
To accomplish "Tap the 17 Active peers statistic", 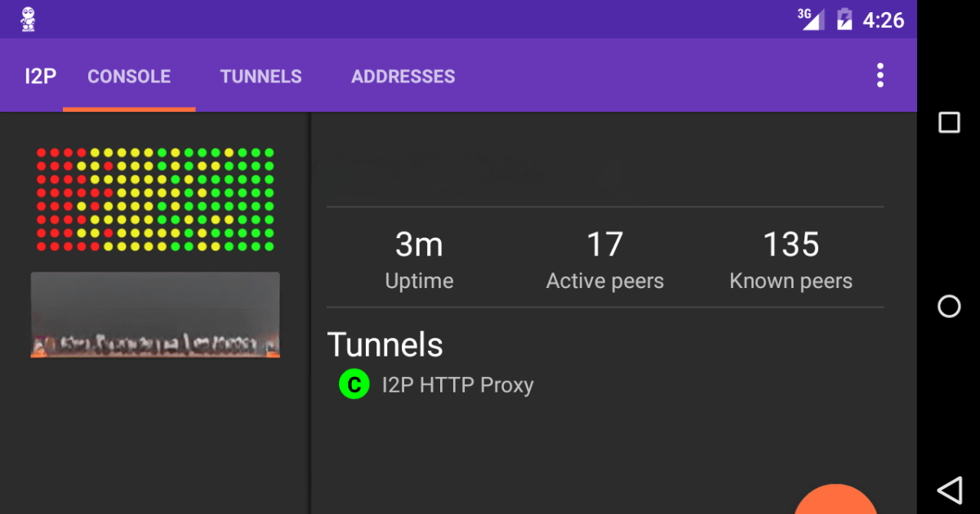I will pos(604,259).
